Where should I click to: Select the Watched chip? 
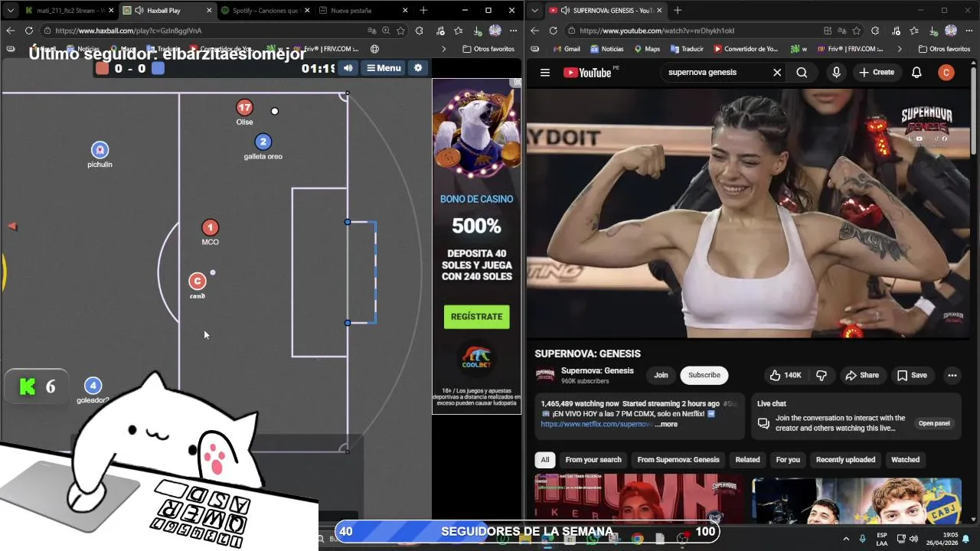905,460
